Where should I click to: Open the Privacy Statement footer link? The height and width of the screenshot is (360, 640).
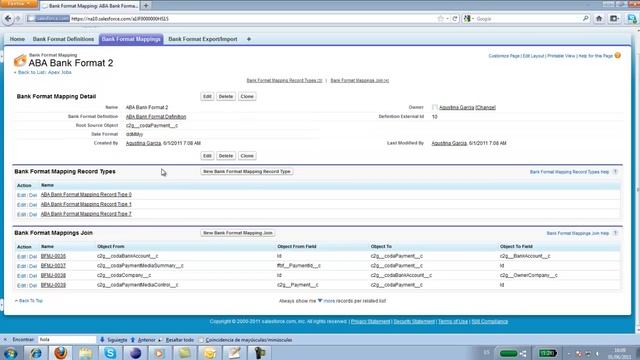370,322
